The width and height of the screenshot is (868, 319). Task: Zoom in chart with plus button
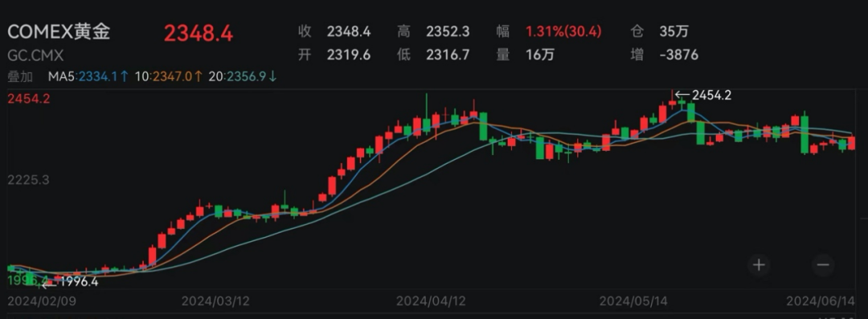click(x=759, y=264)
